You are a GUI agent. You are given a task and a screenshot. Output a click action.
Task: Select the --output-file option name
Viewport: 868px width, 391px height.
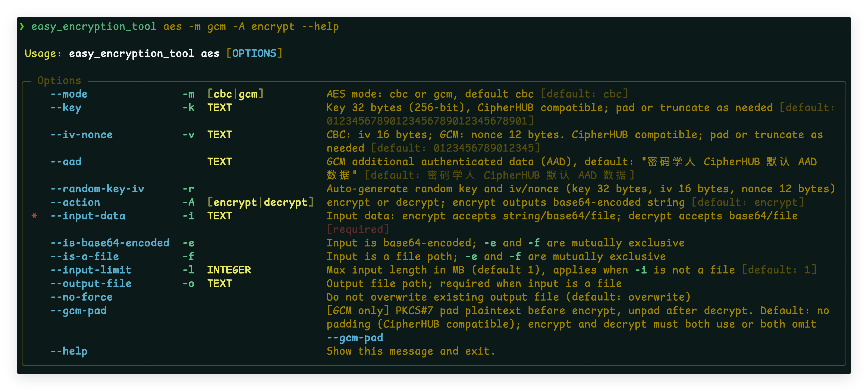(91, 283)
